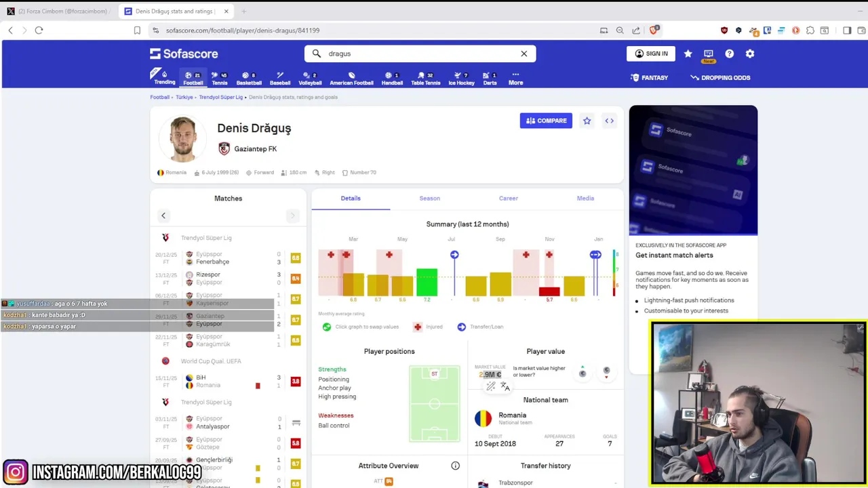Focus the Sofascore search field
This screenshot has width=868, height=488.
[x=420, y=54]
